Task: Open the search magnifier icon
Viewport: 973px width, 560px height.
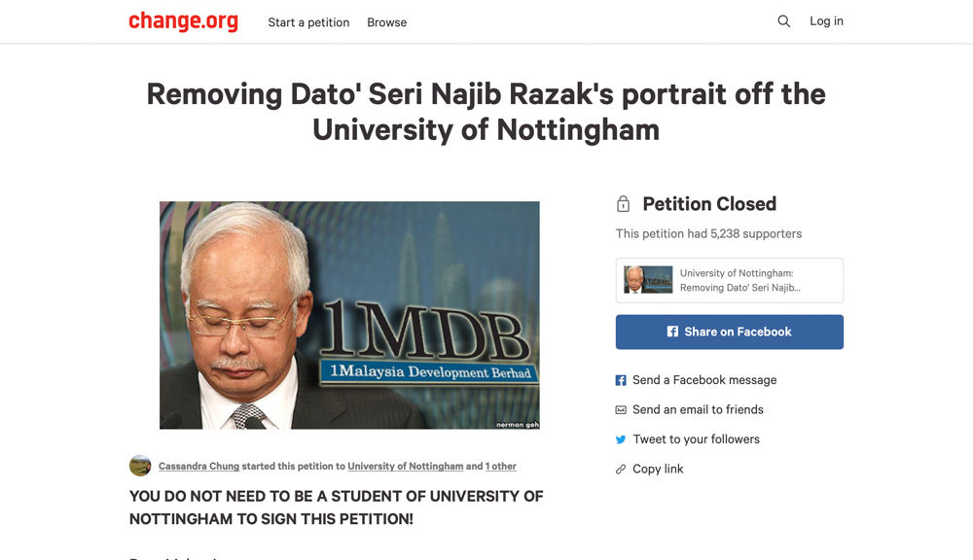Action: 783,21
